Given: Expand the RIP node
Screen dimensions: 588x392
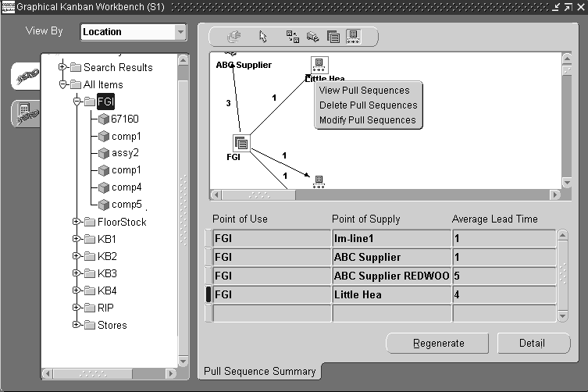Looking at the screenshot, I should coord(76,308).
